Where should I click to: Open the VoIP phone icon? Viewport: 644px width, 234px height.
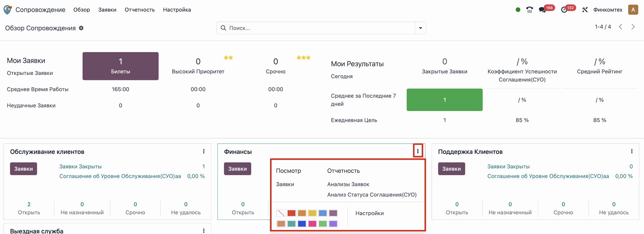click(x=530, y=10)
